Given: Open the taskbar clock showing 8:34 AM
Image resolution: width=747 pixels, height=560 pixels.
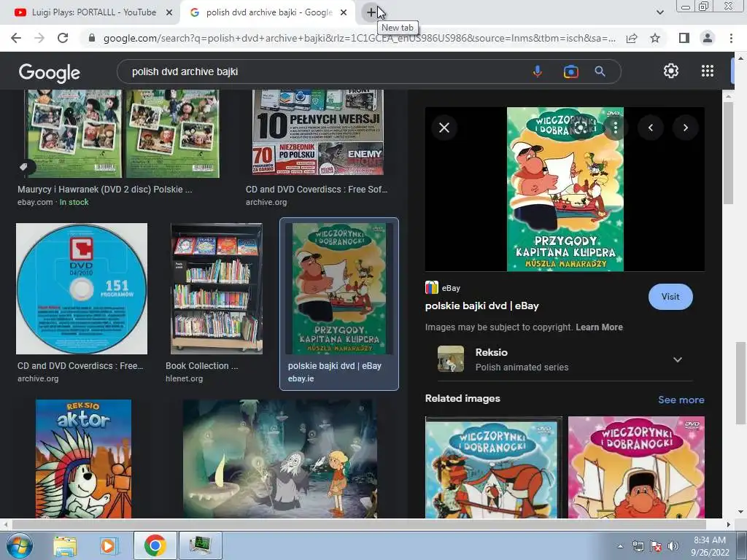Looking at the screenshot, I should pos(709,546).
